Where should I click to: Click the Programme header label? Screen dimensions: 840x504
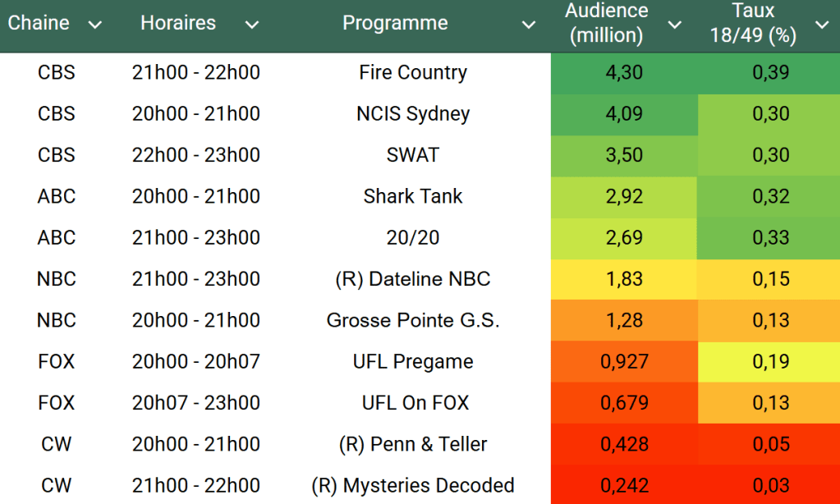point(395,23)
